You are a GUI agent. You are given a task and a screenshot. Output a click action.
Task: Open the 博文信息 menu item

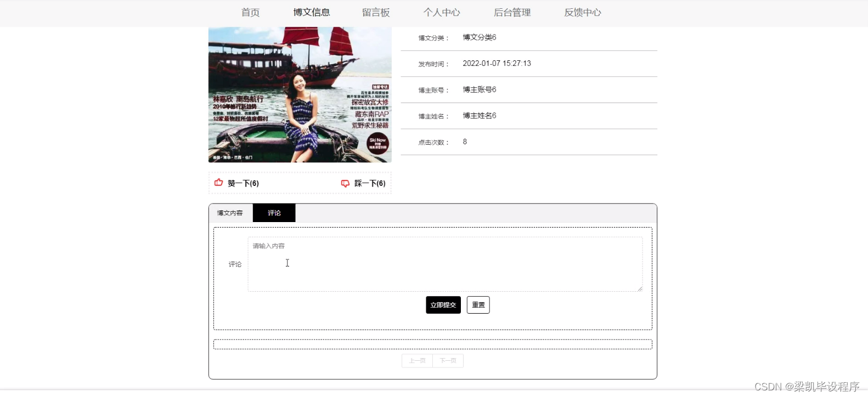pyautogui.click(x=312, y=12)
